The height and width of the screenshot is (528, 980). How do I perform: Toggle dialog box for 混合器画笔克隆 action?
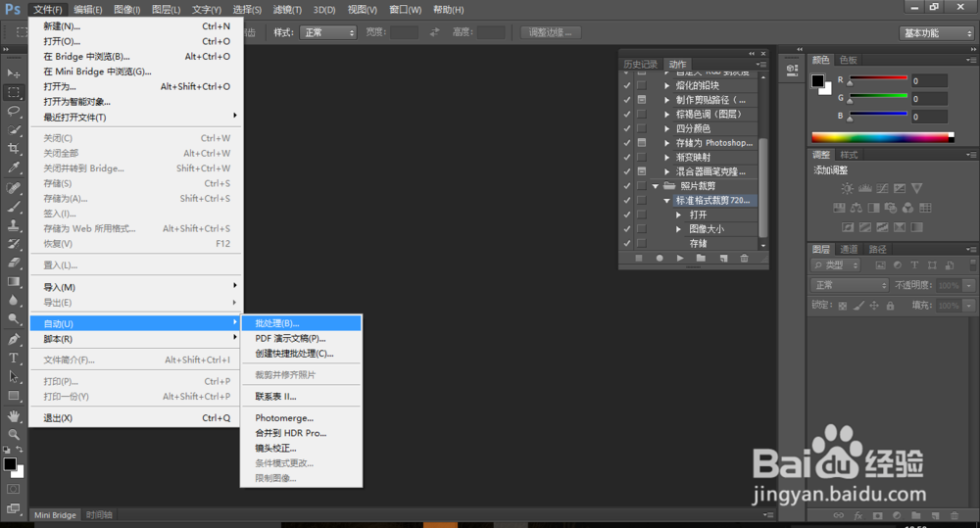click(641, 171)
